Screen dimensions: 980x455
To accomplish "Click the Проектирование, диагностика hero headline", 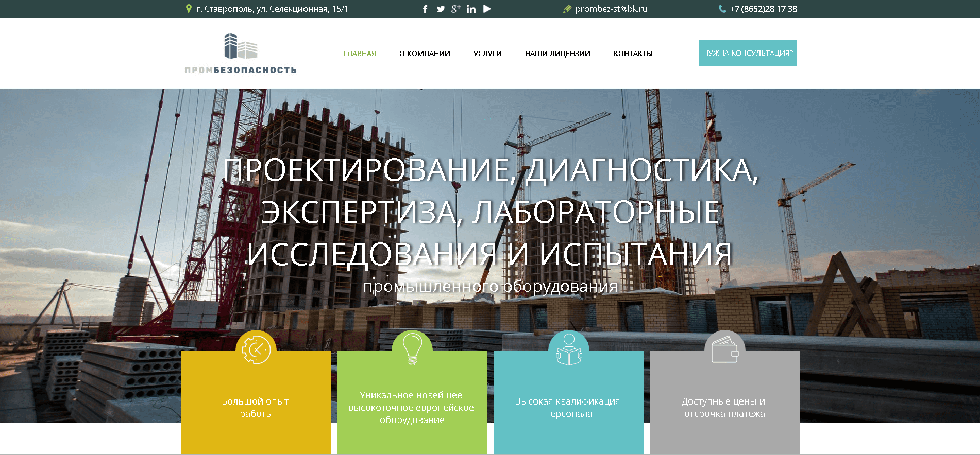I will pyautogui.click(x=491, y=212).
